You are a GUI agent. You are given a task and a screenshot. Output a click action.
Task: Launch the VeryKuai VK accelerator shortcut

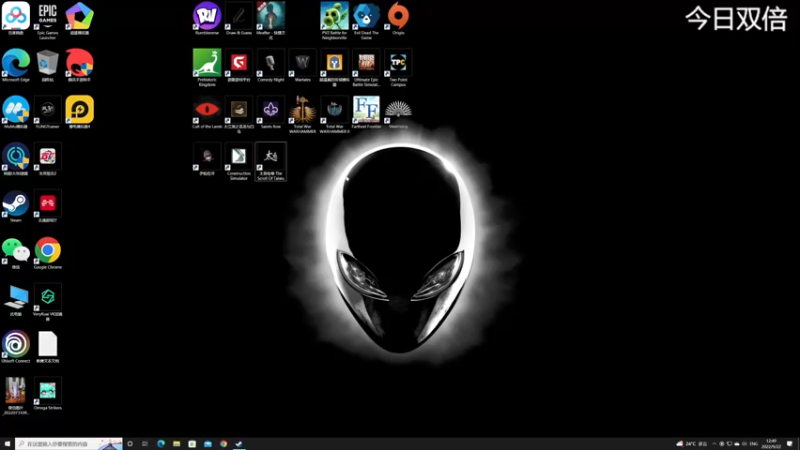point(47,302)
